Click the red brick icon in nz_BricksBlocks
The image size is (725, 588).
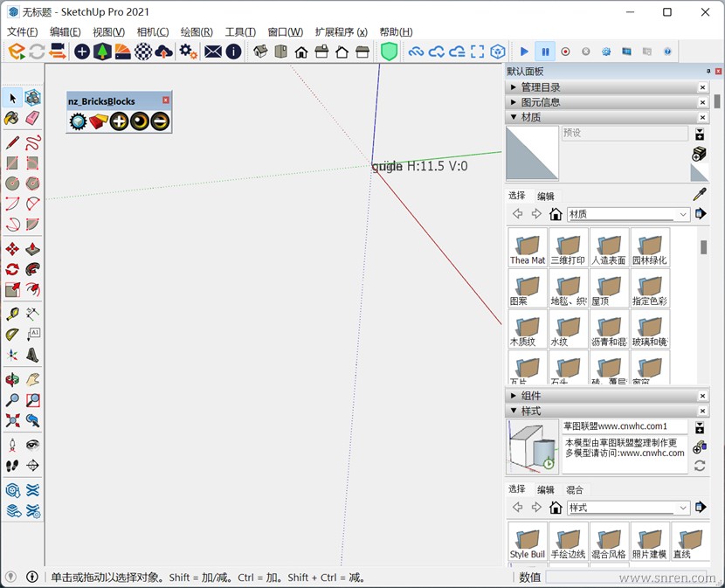(98, 121)
